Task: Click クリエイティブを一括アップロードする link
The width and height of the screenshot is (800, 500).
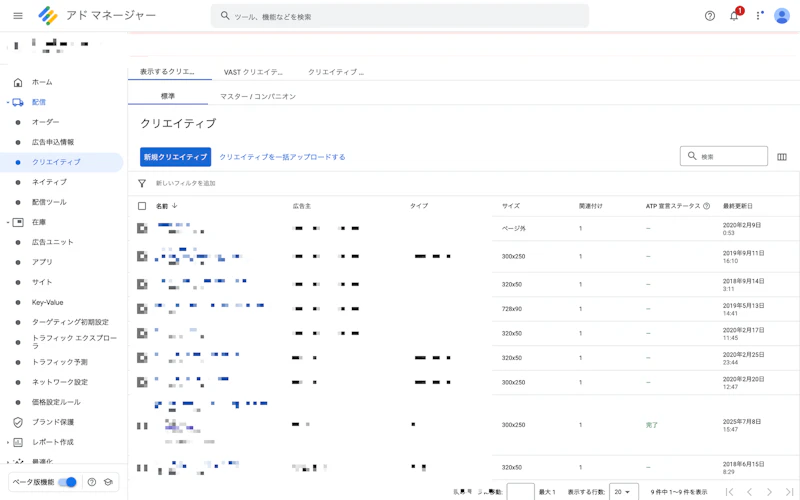Action: pyautogui.click(x=282, y=157)
